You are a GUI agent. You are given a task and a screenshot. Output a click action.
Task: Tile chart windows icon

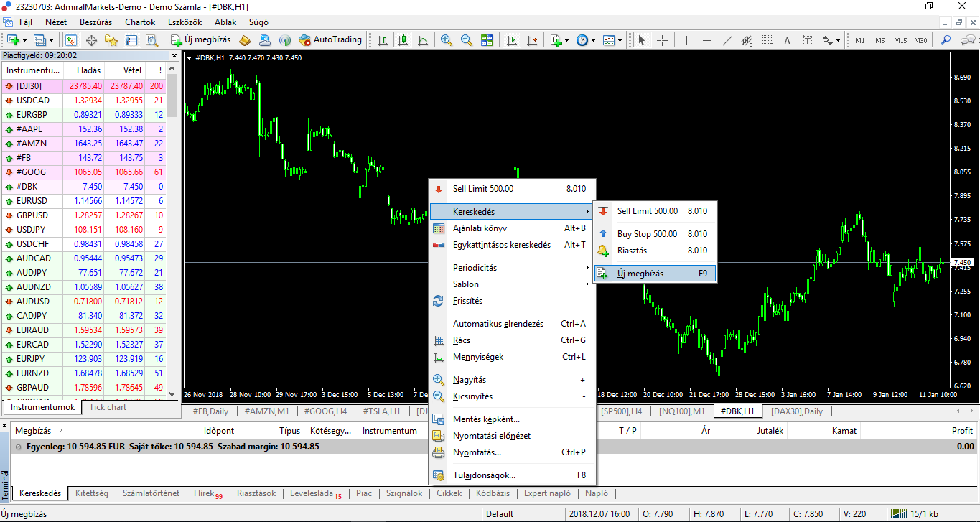(487, 40)
